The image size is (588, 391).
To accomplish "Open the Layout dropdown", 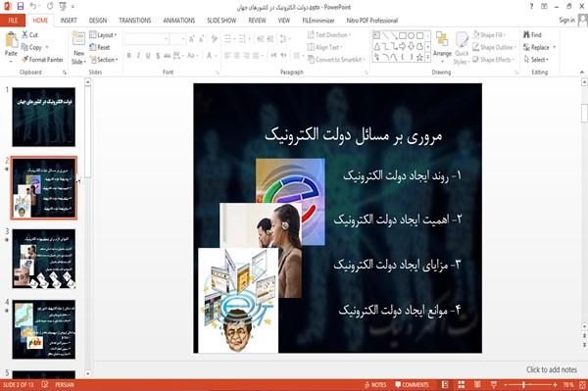I will click(x=104, y=35).
